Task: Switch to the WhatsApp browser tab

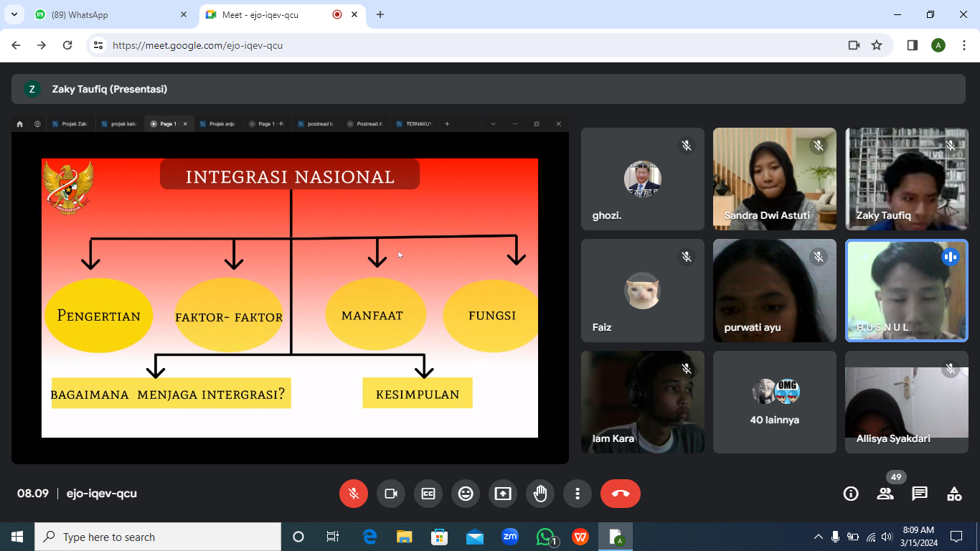Action: (x=108, y=14)
